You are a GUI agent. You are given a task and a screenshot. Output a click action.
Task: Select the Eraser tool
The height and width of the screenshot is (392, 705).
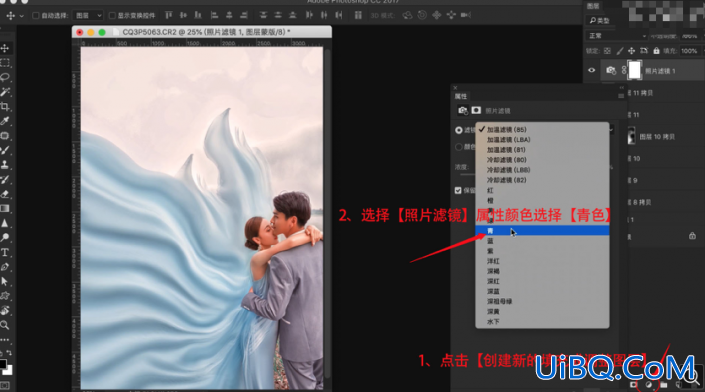pyautogui.click(x=5, y=194)
